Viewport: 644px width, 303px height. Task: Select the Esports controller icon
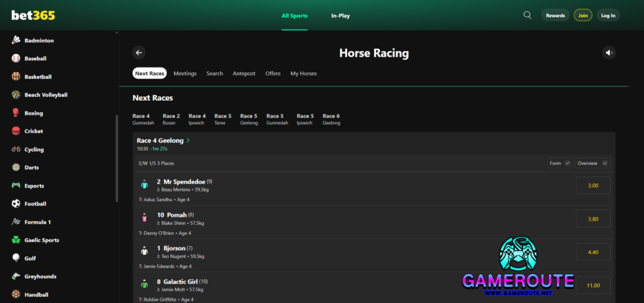coord(16,185)
